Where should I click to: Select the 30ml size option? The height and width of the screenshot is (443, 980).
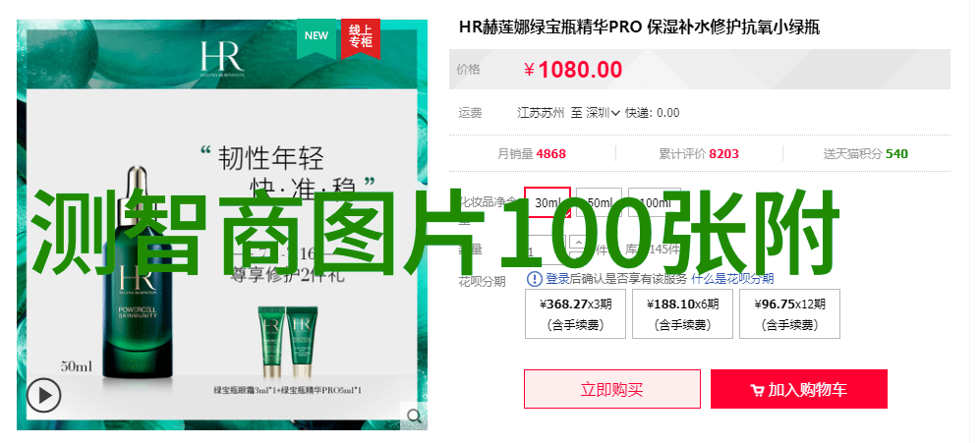(547, 202)
